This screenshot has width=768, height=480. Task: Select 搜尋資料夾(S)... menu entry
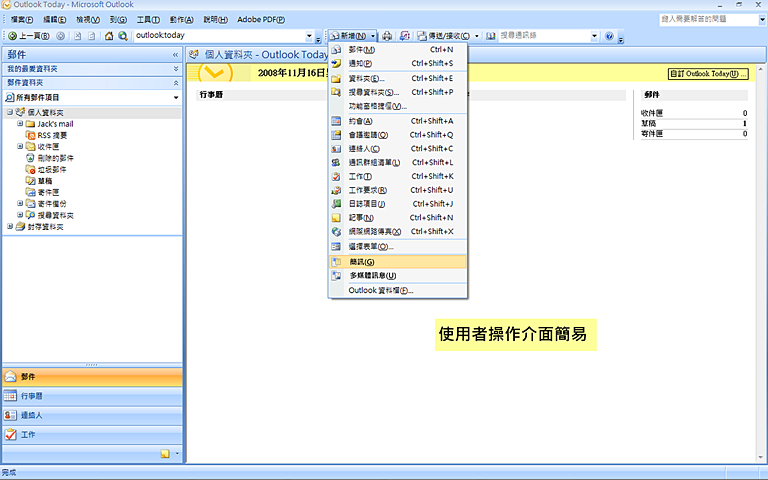click(398, 92)
